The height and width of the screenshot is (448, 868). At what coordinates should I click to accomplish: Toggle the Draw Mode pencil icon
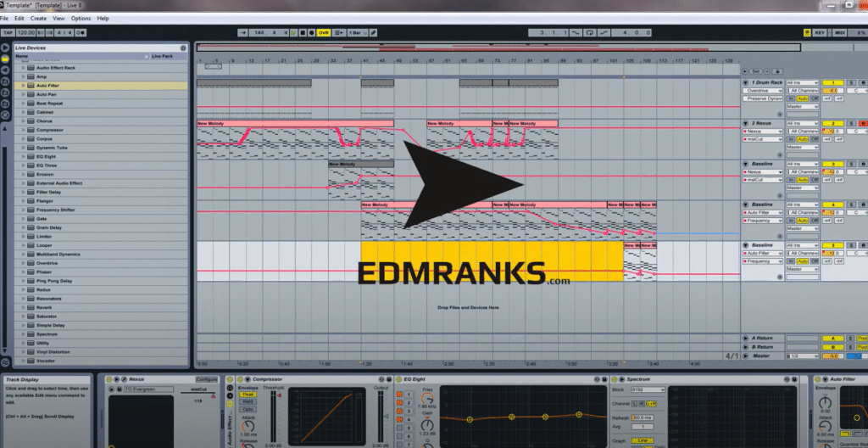373,33
